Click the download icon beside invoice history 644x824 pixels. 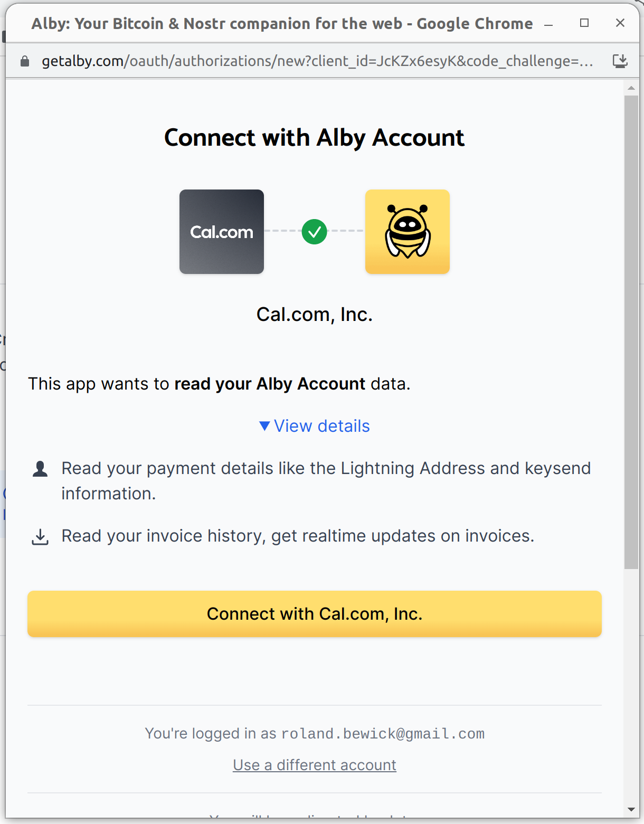coord(40,537)
